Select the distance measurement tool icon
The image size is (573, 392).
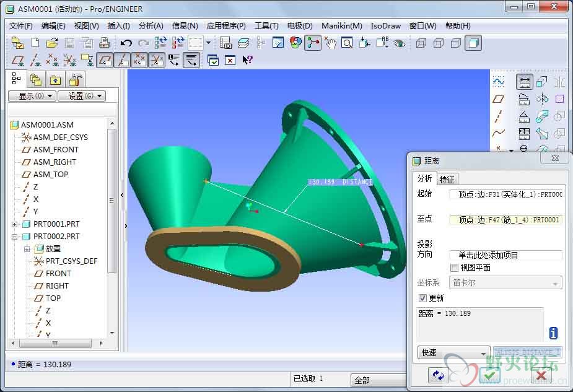(525, 82)
